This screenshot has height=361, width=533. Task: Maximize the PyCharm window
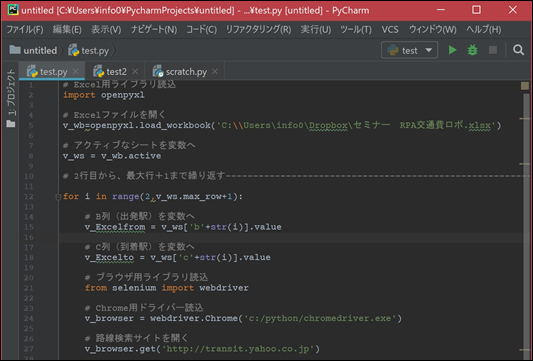pos(477,10)
